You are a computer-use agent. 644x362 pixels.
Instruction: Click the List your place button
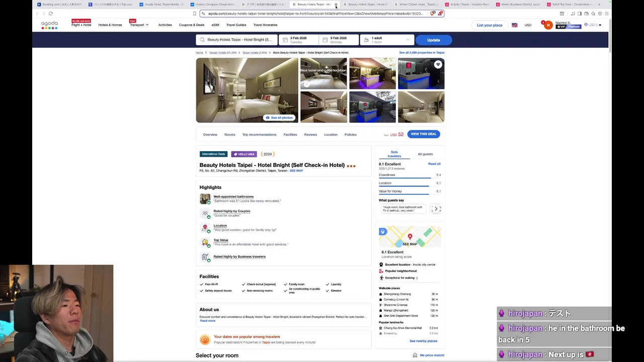pyautogui.click(x=490, y=25)
